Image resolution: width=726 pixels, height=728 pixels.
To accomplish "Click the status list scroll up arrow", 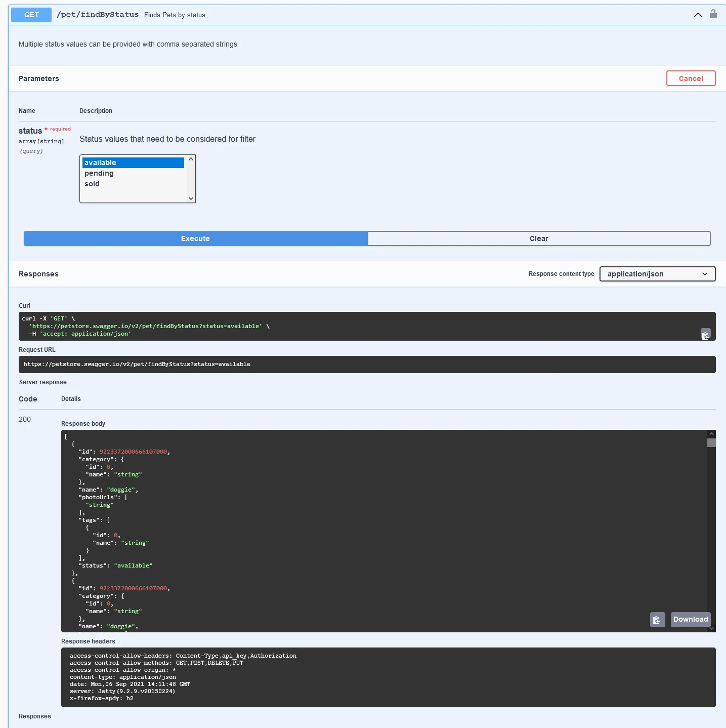I will (191, 159).
